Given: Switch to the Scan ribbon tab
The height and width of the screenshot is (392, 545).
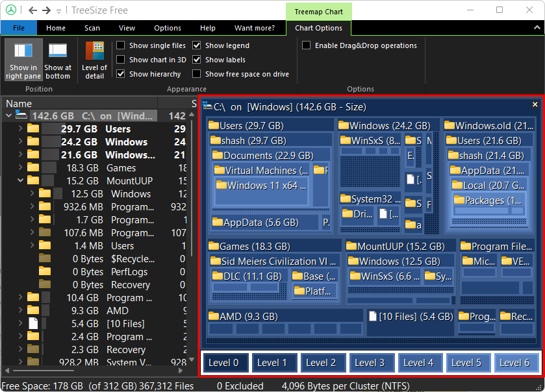Looking at the screenshot, I should 92,28.
